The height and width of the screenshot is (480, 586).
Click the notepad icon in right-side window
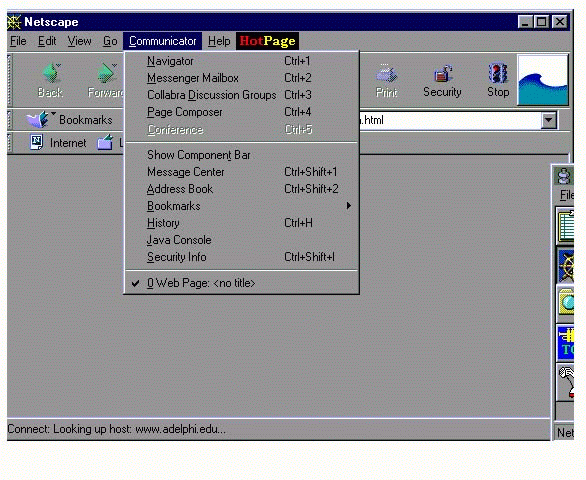[x=566, y=226]
